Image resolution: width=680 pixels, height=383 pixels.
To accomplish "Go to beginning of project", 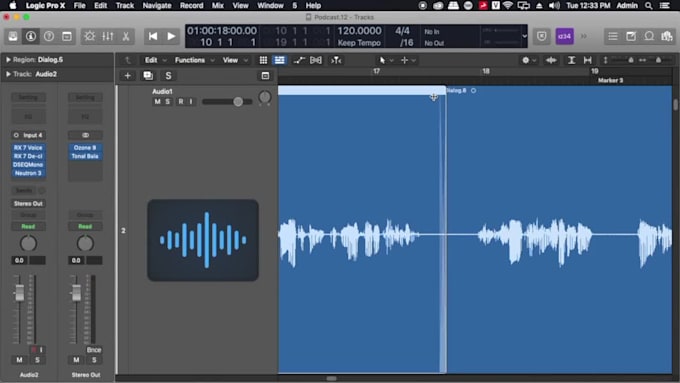I will tap(153, 36).
